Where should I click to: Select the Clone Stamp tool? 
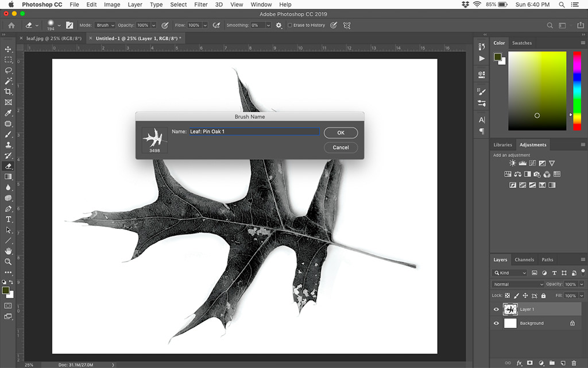coord(8,144)
